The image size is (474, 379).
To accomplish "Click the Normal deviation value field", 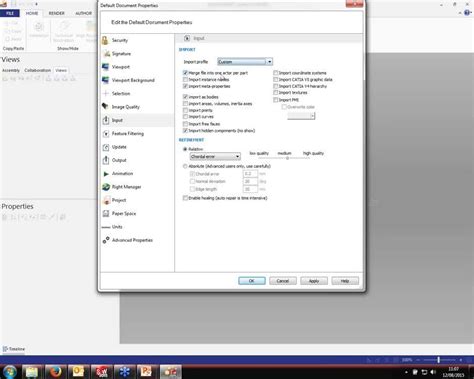I will (250, 182).
